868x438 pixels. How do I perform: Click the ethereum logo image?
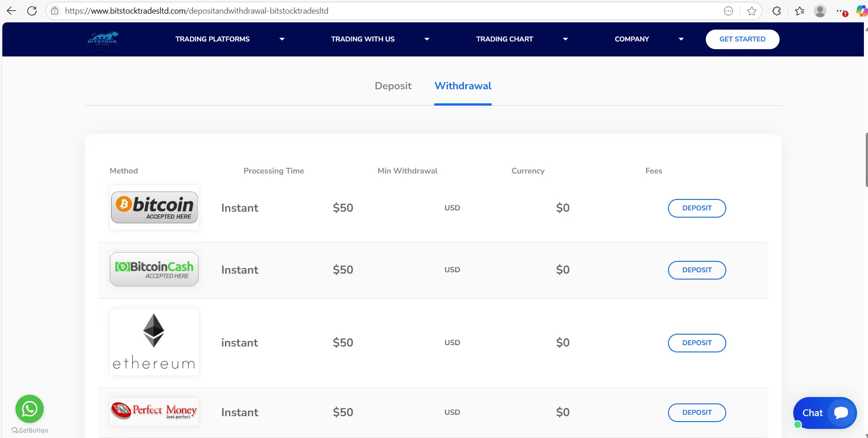tap(154, 342)
